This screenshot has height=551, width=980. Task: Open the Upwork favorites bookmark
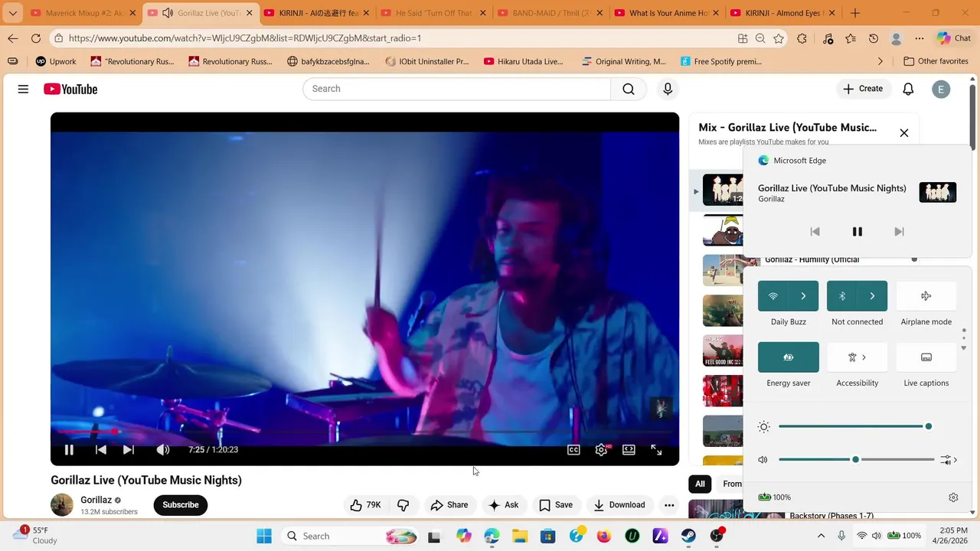pos(56,61)
